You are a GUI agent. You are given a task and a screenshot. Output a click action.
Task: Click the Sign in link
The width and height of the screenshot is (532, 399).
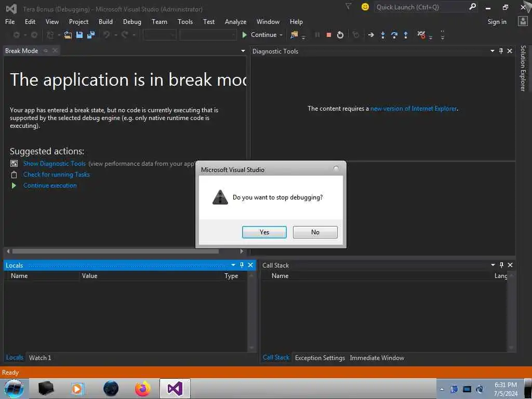pos(497,22)
